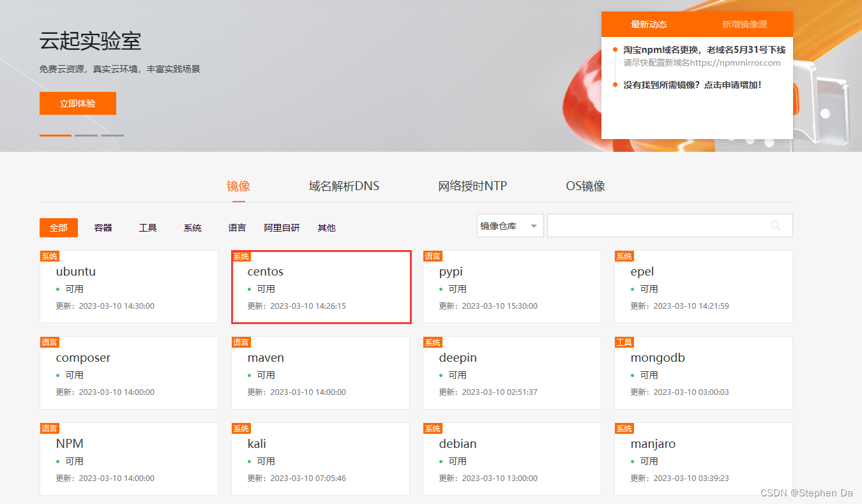Switch to the OS镜像 tab
862x504 pixels.
point(586,186)
